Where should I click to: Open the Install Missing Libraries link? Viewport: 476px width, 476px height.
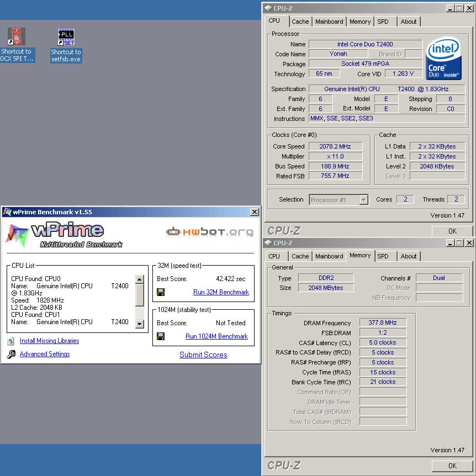50,341
